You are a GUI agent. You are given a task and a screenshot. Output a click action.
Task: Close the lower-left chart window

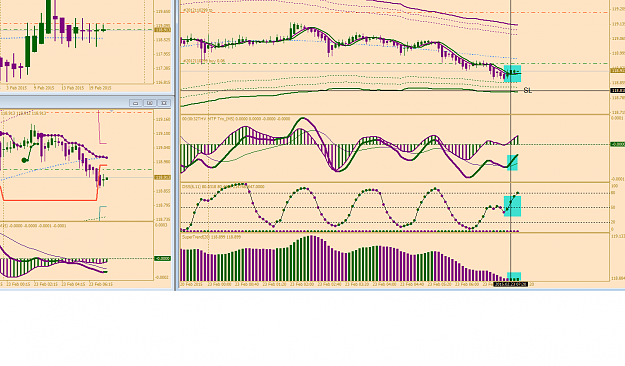164,103
